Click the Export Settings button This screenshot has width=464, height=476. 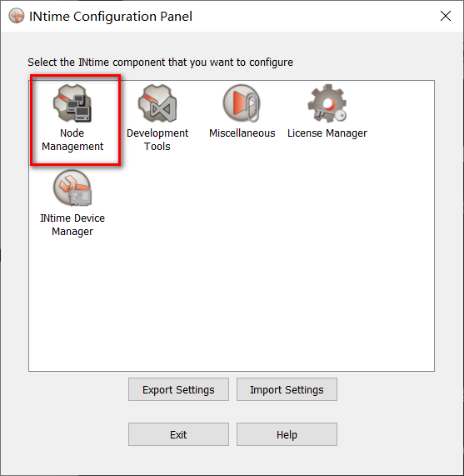click(178, 389)
